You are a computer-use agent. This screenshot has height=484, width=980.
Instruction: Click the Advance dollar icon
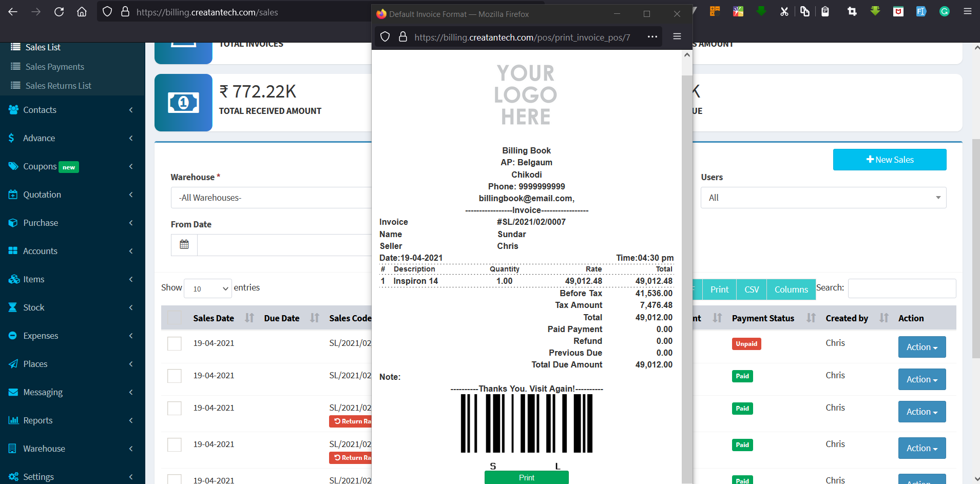tap(11, 138)
